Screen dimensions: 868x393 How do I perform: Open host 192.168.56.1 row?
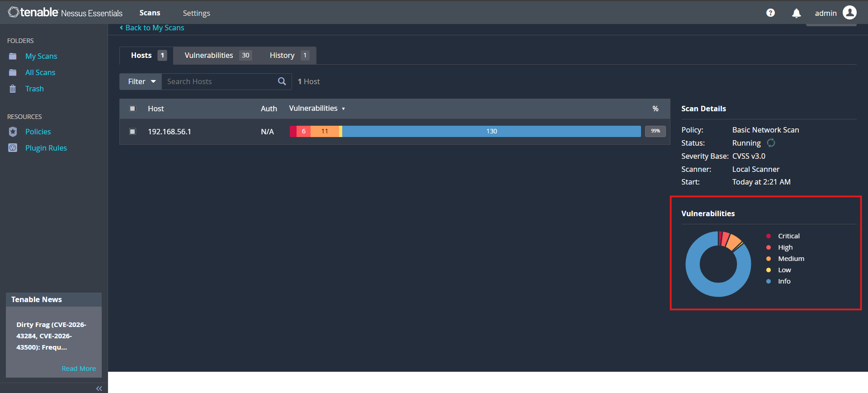click(x=395, y=132)
